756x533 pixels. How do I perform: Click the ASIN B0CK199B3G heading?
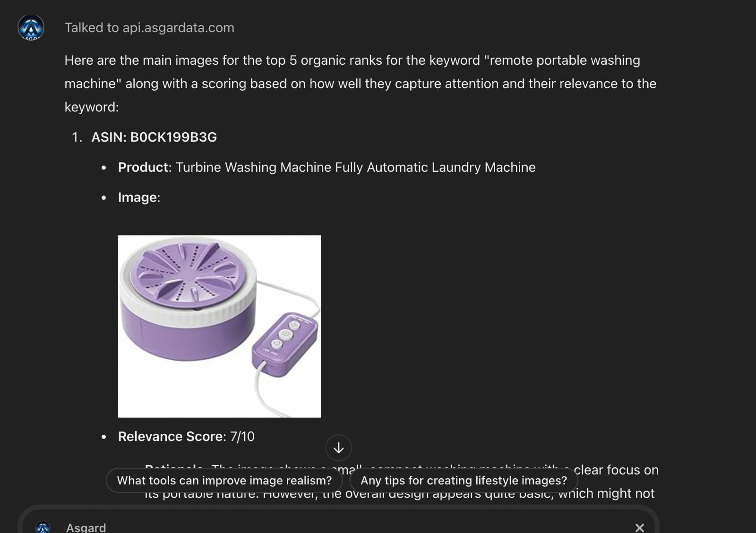154,137
